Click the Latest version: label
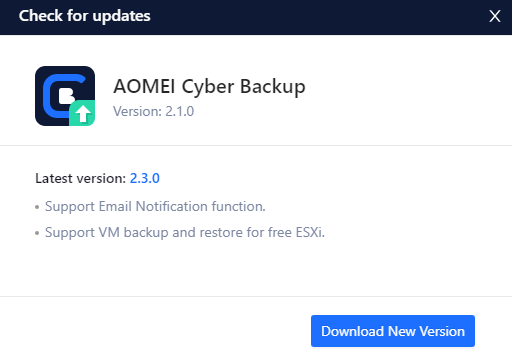Screen dimensions: 512x360 [x=81, y=178]
